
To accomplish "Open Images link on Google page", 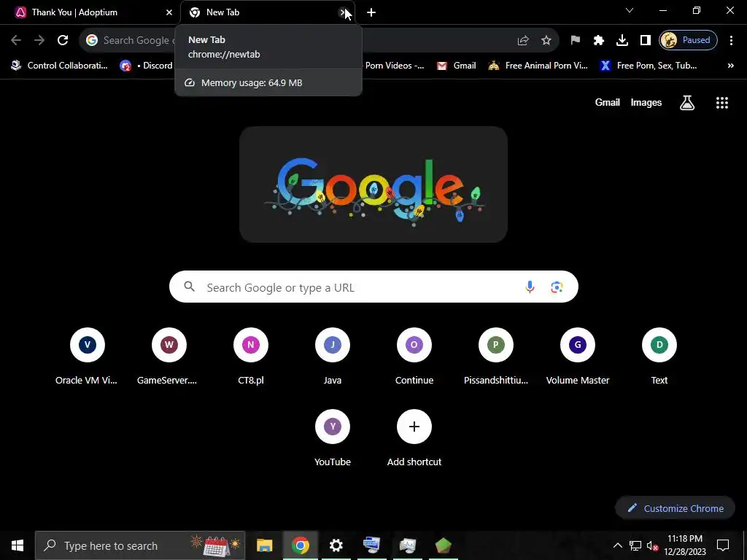I will coord(646,102).
